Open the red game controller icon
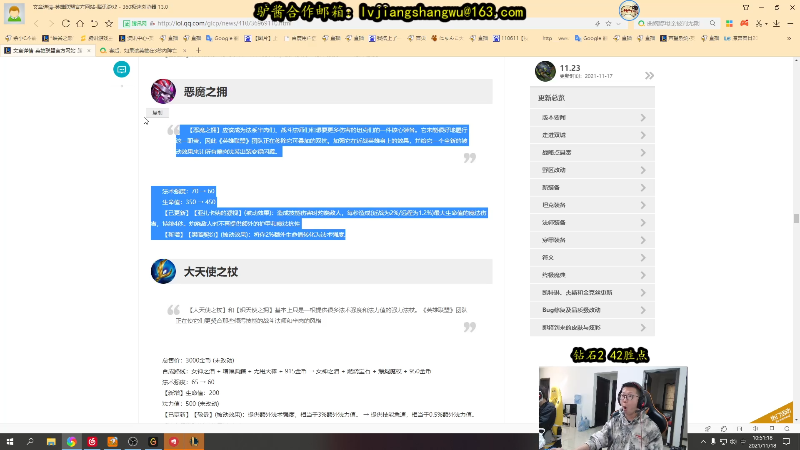Screen dimensions: 800x450 (744, 23)
